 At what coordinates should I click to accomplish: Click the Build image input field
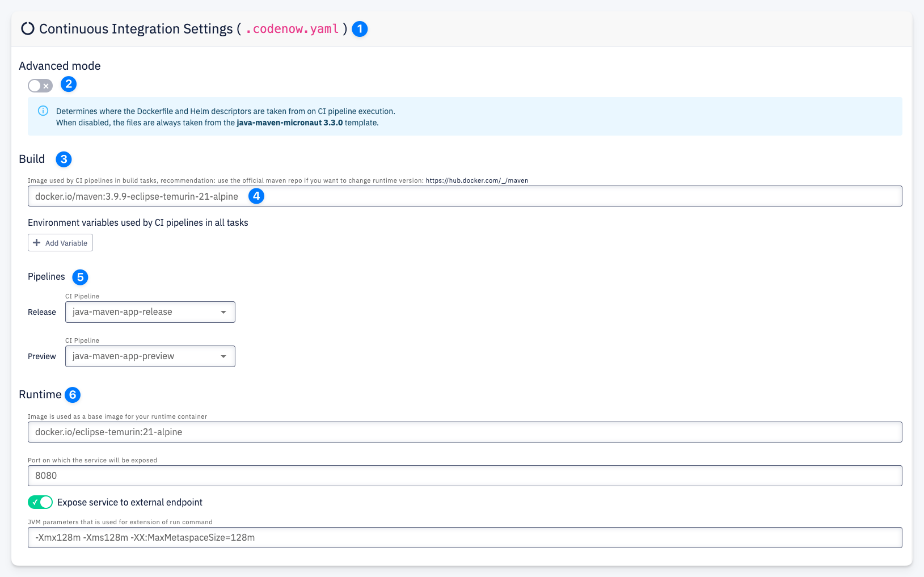click(x=465, y=196)
